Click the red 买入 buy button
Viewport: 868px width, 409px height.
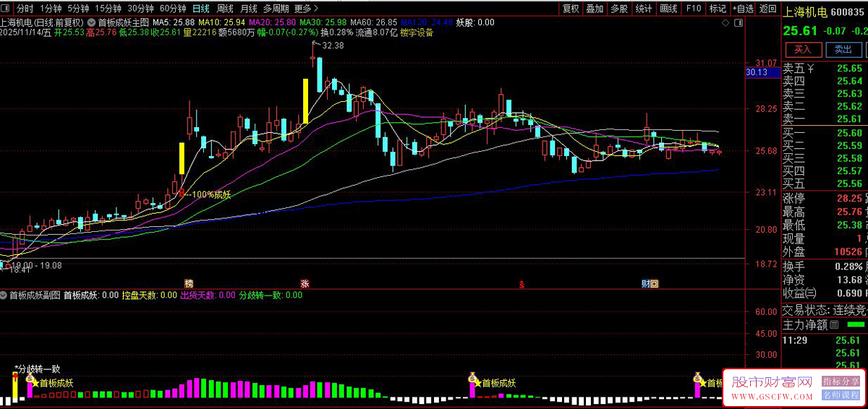click(803, 50)
